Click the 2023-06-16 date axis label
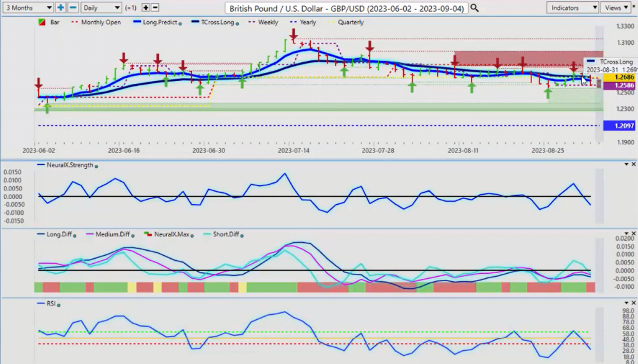638x364 pixels. coord(124,151)
